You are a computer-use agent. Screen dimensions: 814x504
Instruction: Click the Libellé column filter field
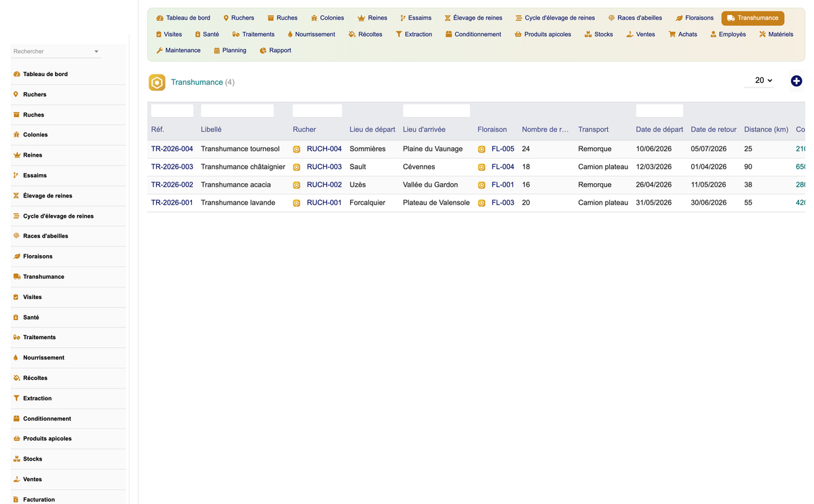coord(237,111)
